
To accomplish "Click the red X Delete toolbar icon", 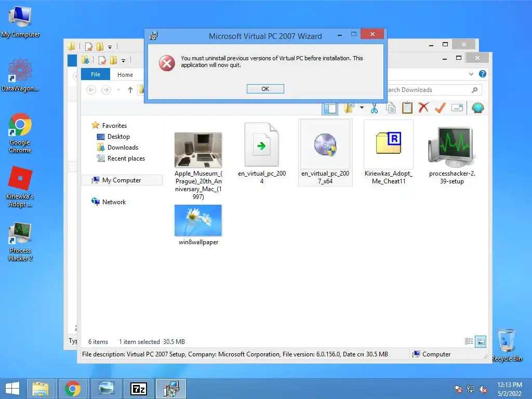I will (x=423, y=108).
